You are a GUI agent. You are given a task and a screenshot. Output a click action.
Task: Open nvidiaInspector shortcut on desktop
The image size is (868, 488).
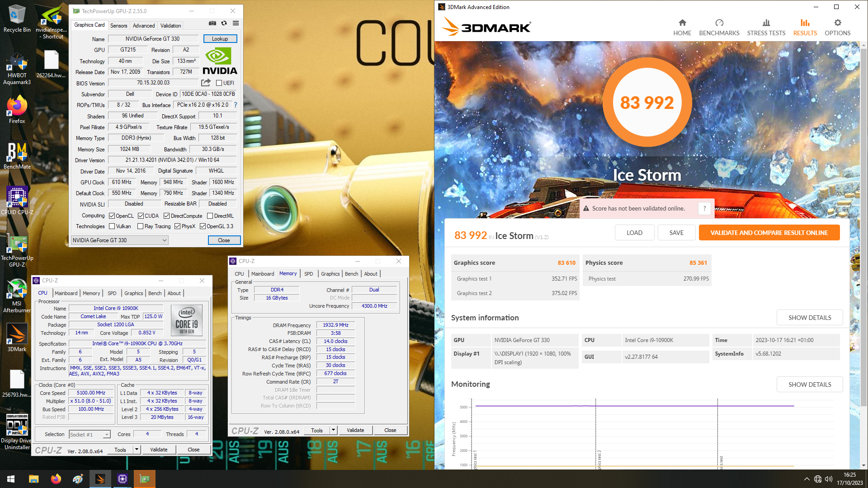[x=51, y=22]
